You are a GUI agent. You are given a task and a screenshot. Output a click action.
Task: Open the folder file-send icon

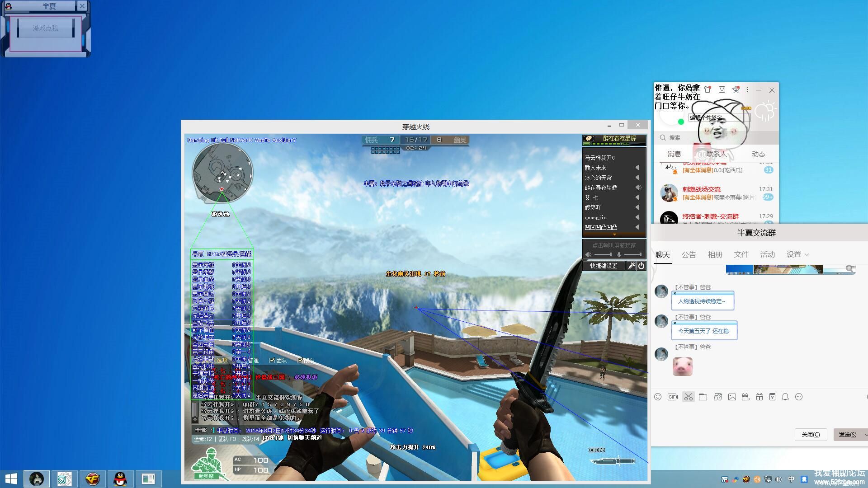point(703,397)
